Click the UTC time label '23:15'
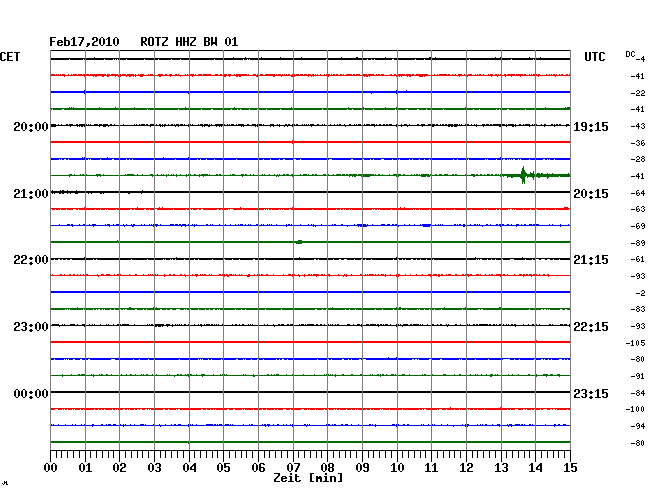The height and width of the screenshot is (494, 650). point(591,393)
